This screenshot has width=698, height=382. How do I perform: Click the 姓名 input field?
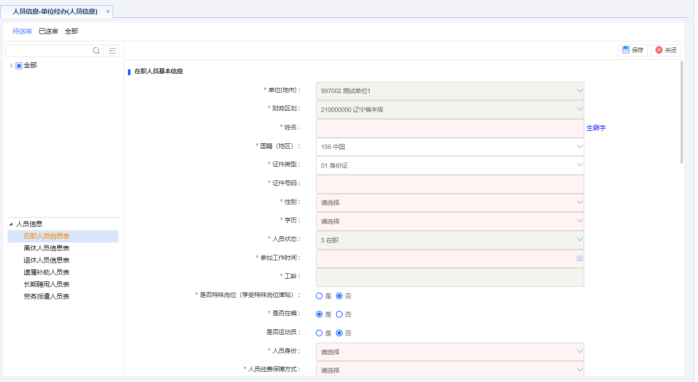[450, 128]
